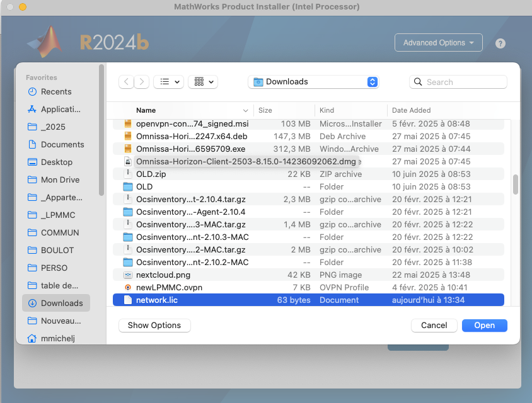Open the _2025 sidebar folder
The height and width of the screenshot is (403, 532).
[x=56, y=127]
